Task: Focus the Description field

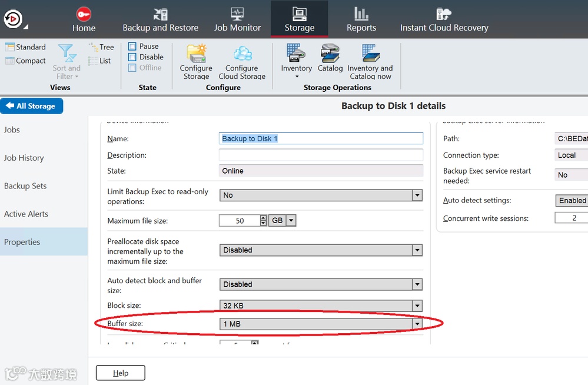Action: click(x=321, y=155)
